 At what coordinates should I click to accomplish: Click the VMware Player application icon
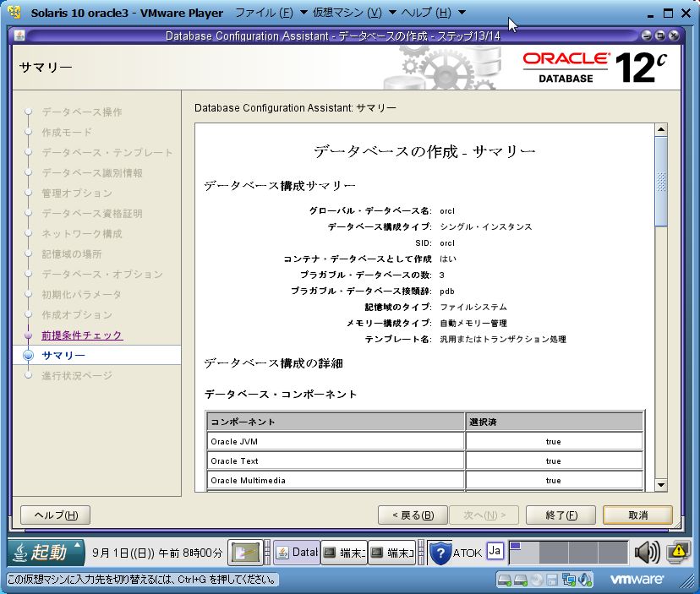pos(14,13)
